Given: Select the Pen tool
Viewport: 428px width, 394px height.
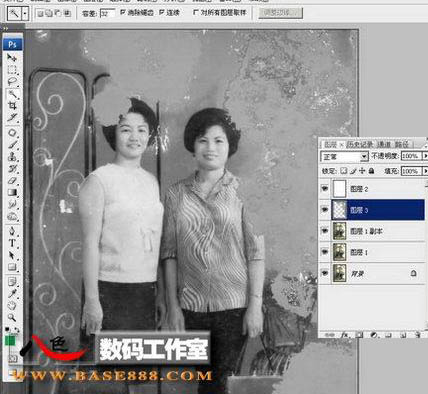Looking at the screenshot, I should point(12,231).
